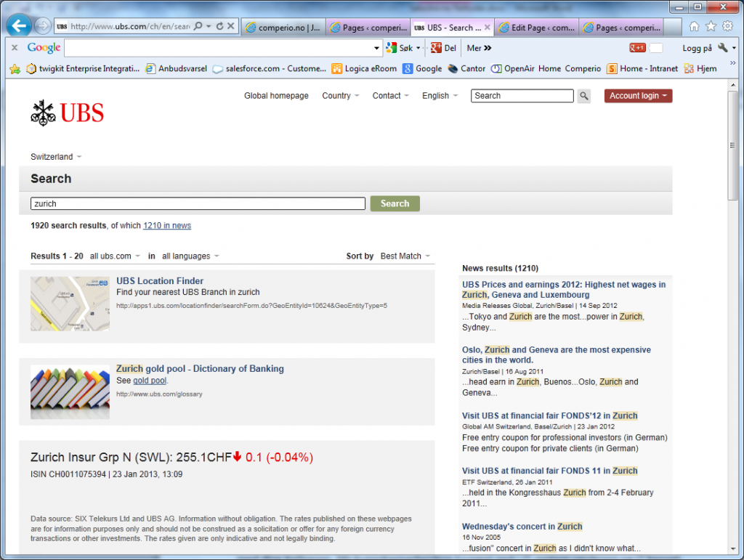This screenshot has height=560, width=744.
Task: Click the location finder map thumbnail
Action: click(70, 304)
